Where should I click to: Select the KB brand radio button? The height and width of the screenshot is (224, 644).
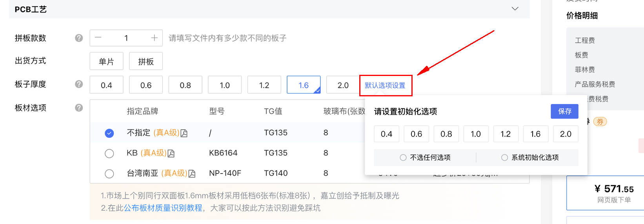tap(109, 154)
